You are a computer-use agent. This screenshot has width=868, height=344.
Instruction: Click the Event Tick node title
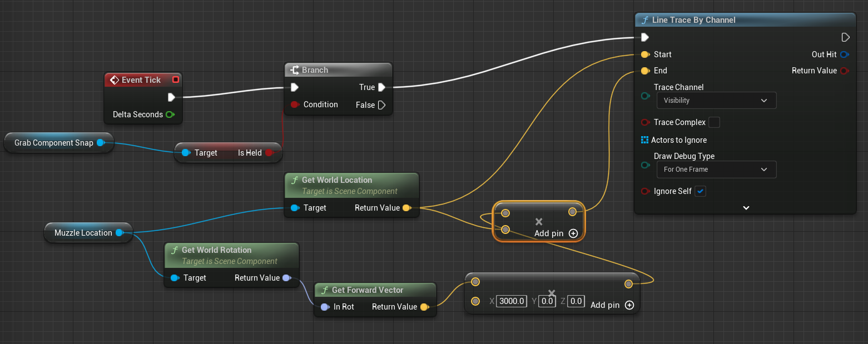point(141,80)
